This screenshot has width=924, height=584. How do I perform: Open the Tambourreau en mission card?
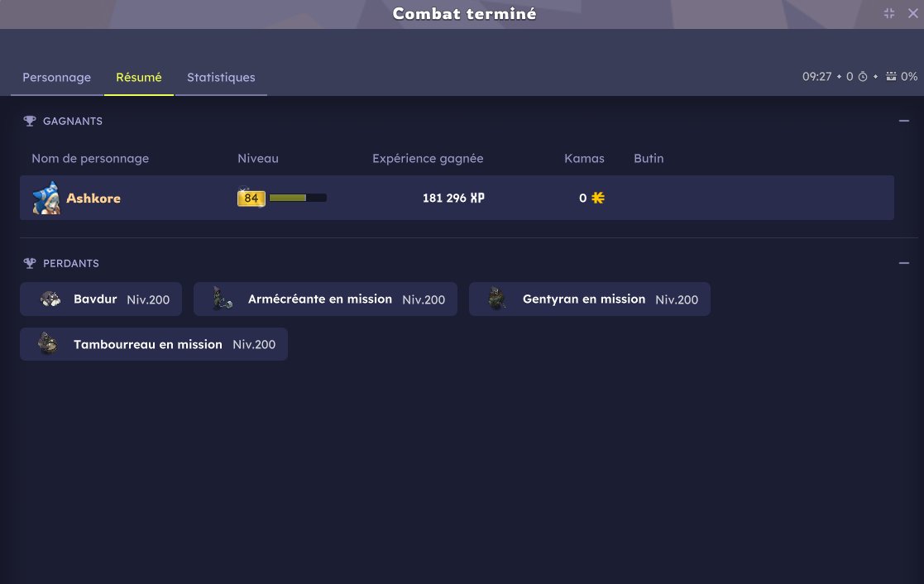click(x=154, y=344)
